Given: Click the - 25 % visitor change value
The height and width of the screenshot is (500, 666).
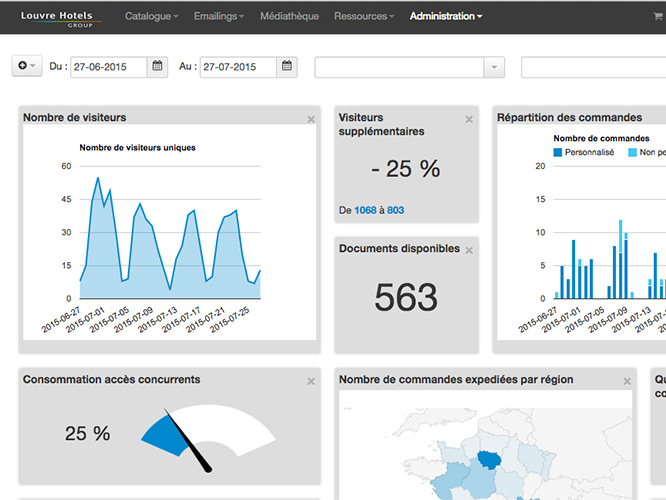Looking at the screenshot, I should tap(406, 169).
